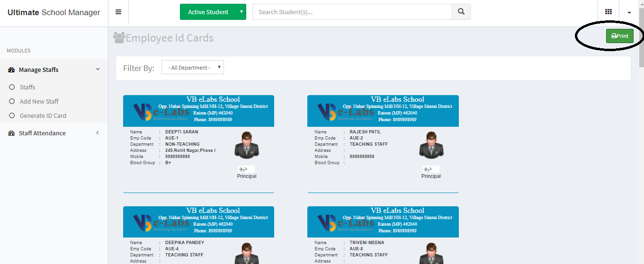Click the Employee Id Cards users icon

pos(119,37)
